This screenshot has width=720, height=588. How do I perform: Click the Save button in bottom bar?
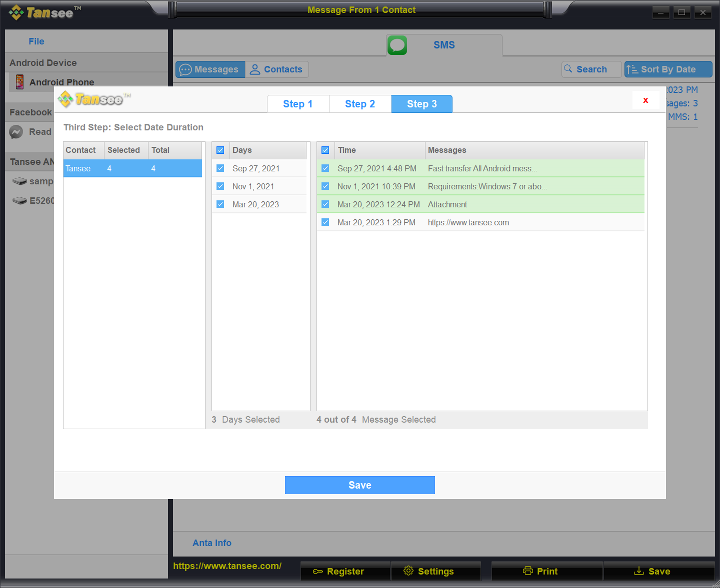pos(659,571)
